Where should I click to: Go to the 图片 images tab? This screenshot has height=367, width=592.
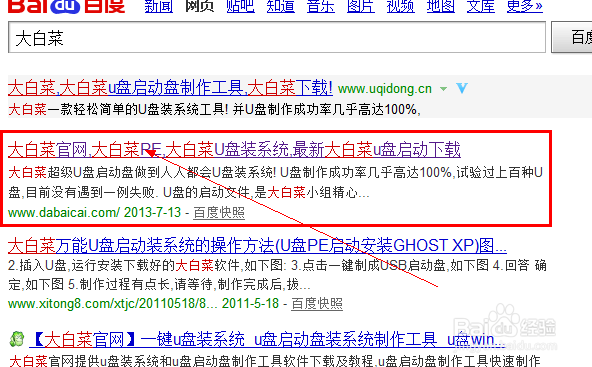(x=361, y=6)
